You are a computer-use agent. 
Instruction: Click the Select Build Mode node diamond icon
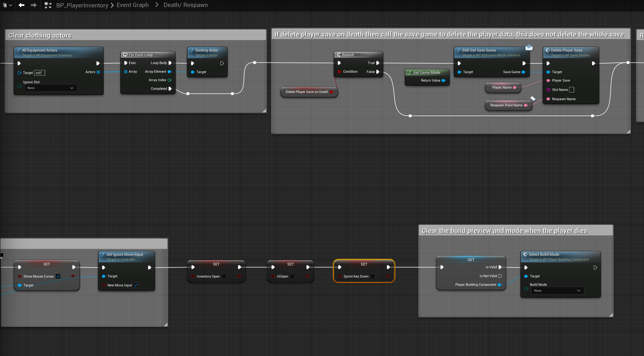pos(525,254)
